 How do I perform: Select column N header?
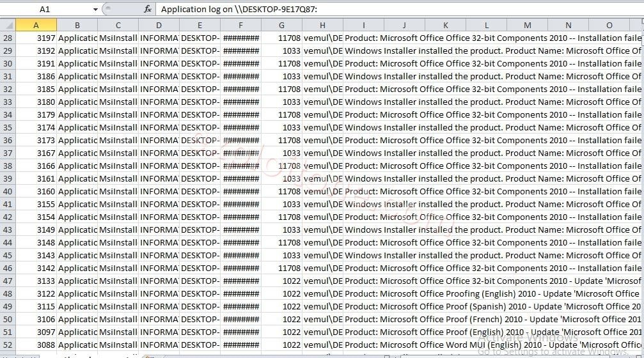click(x=568, y=26)
